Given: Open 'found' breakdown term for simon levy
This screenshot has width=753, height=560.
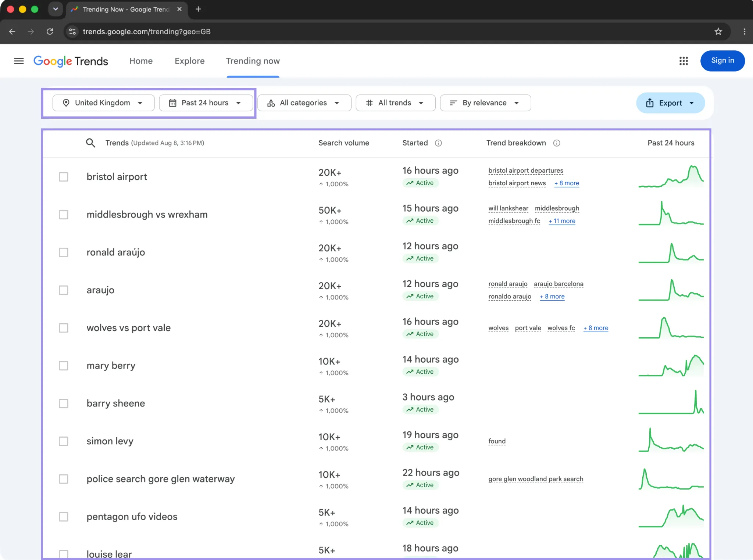Looking at the screenshot, I should pos(497,441).
